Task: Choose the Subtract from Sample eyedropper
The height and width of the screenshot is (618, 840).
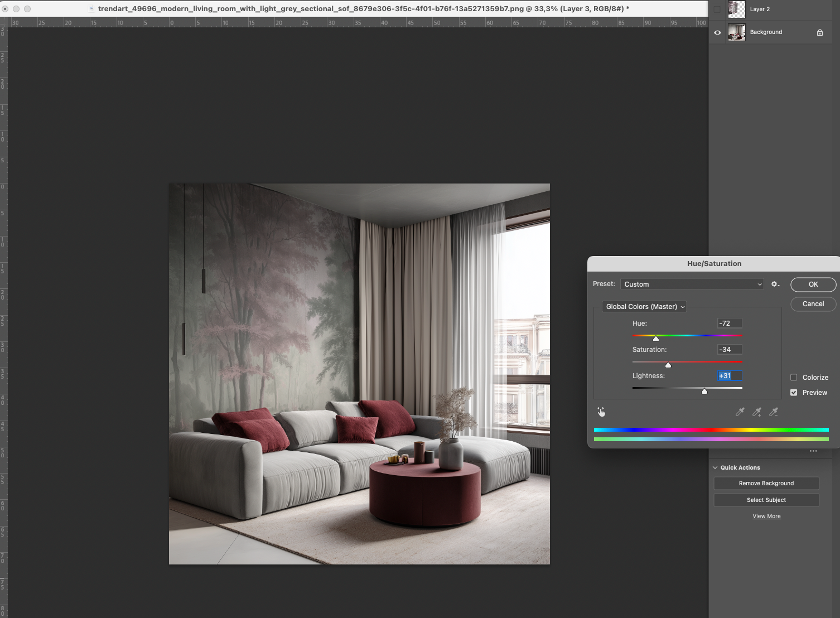Action: coord(774,412)
